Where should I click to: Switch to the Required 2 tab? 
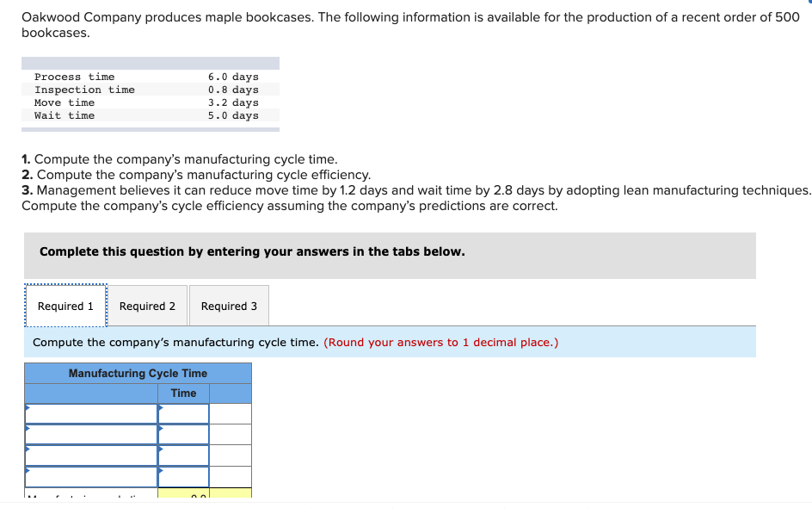147,306
